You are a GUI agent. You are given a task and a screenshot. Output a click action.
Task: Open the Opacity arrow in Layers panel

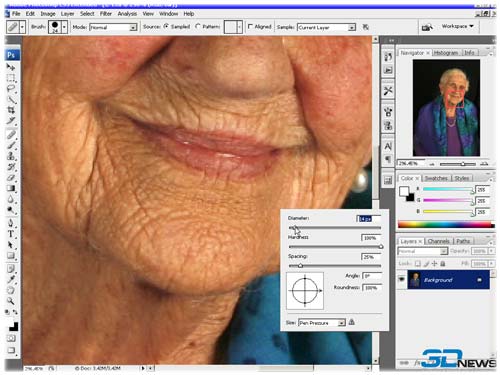point(491,251)
